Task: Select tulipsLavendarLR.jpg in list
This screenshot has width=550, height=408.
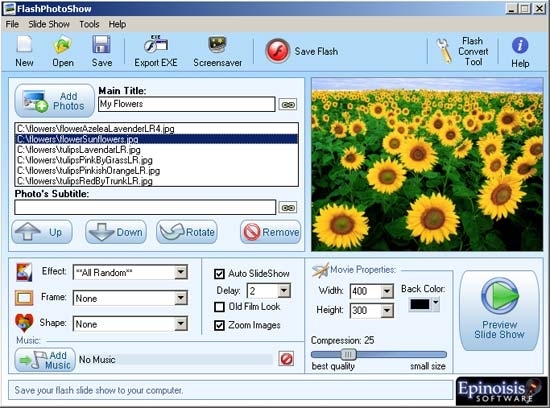Action: [156, 150]
